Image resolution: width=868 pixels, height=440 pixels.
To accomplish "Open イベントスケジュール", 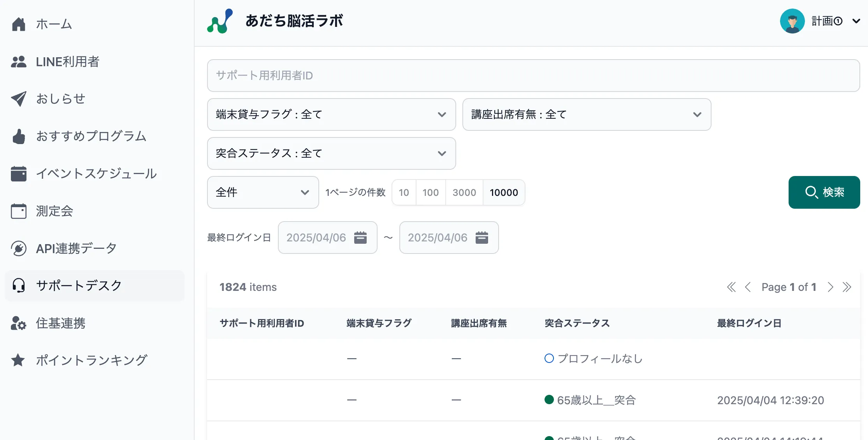I will coord(96,174).
